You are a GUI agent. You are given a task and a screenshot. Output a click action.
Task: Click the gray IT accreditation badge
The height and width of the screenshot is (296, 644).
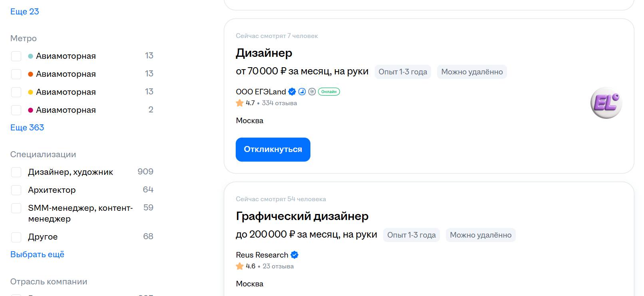[312, 92]
